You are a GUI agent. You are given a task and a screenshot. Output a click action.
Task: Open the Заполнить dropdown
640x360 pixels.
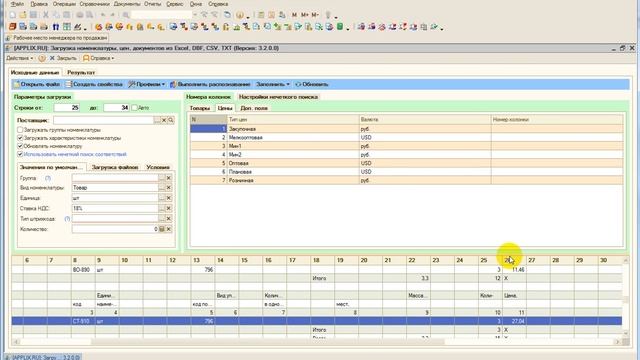tap(273, 84)
